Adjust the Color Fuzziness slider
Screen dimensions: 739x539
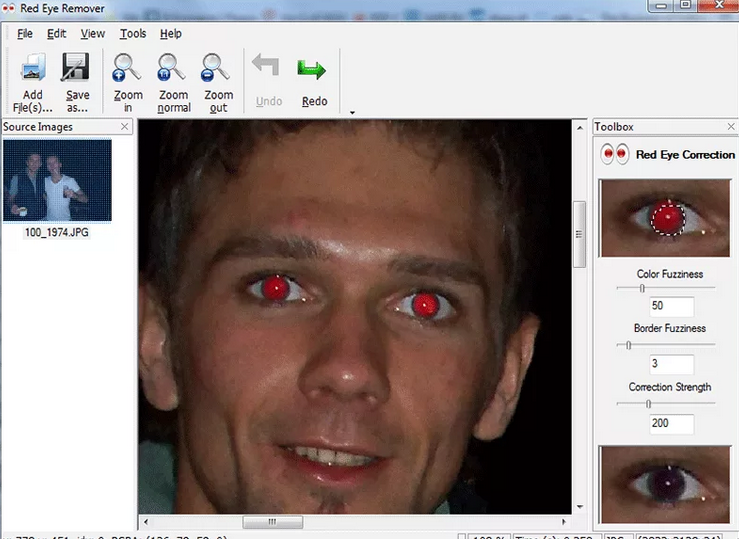(x=642, y=288)
